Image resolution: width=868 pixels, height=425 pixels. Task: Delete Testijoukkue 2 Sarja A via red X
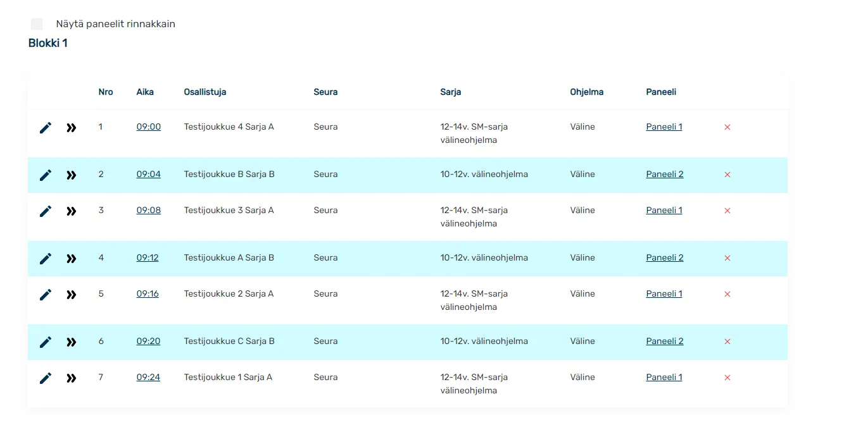click(727, 294)
